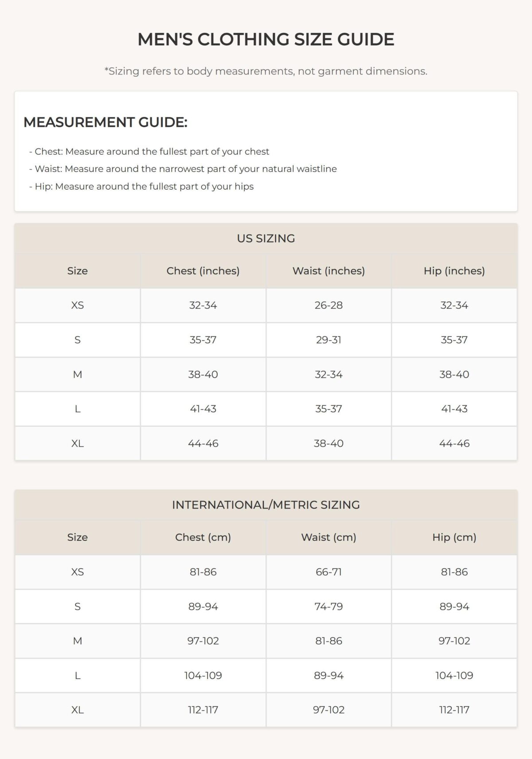Click the Hip (inches) column header
Viewport: 532px width, 759px height.
454,271
